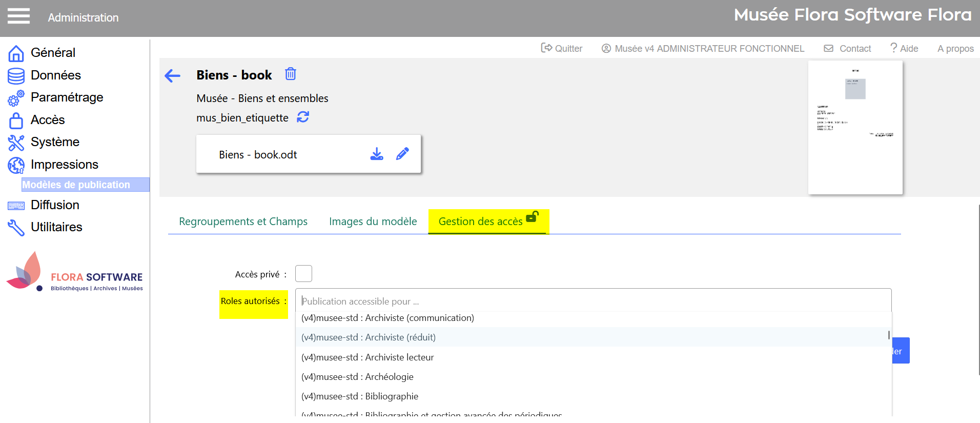Delete the Biens - book model (trash icon)

290,74
